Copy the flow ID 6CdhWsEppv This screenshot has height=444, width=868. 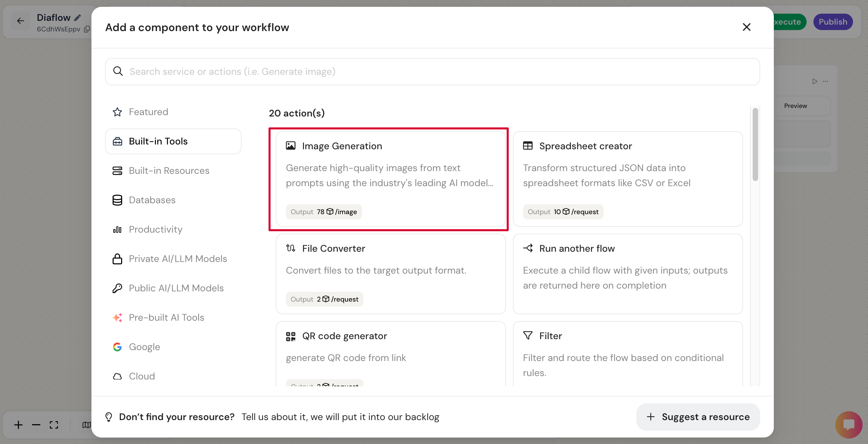87,29
